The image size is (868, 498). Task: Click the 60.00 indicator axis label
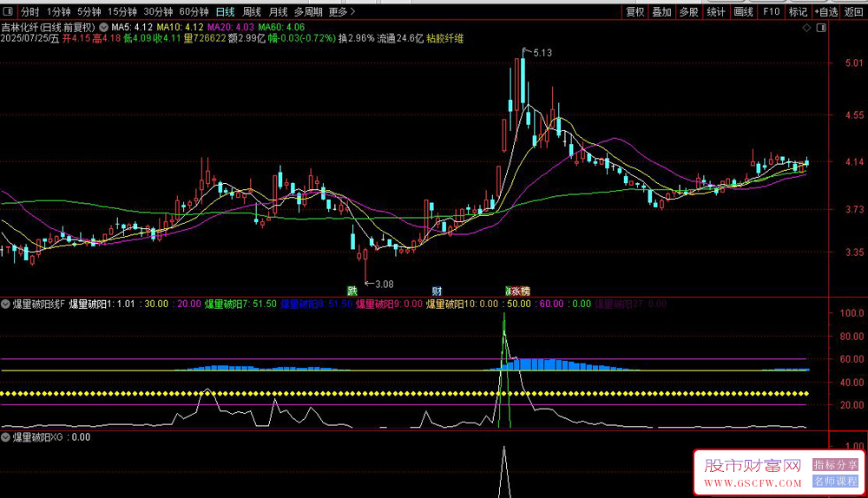pyautogui.click(x=852, y=359)
